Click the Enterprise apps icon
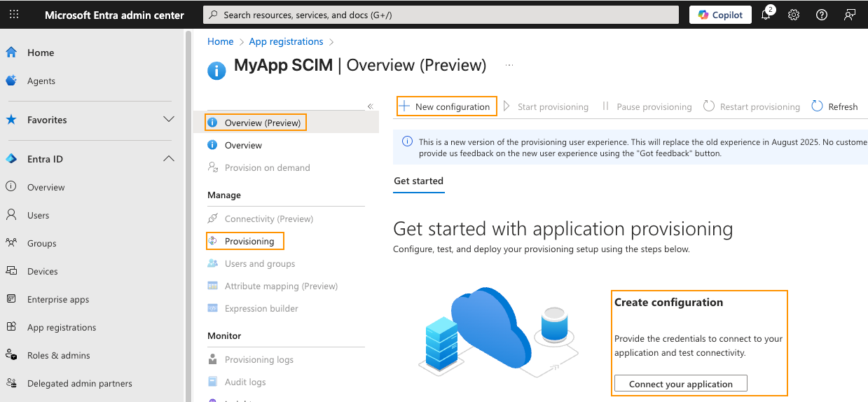The height and width of the screenshot is (402, 868). click(11, 299)
